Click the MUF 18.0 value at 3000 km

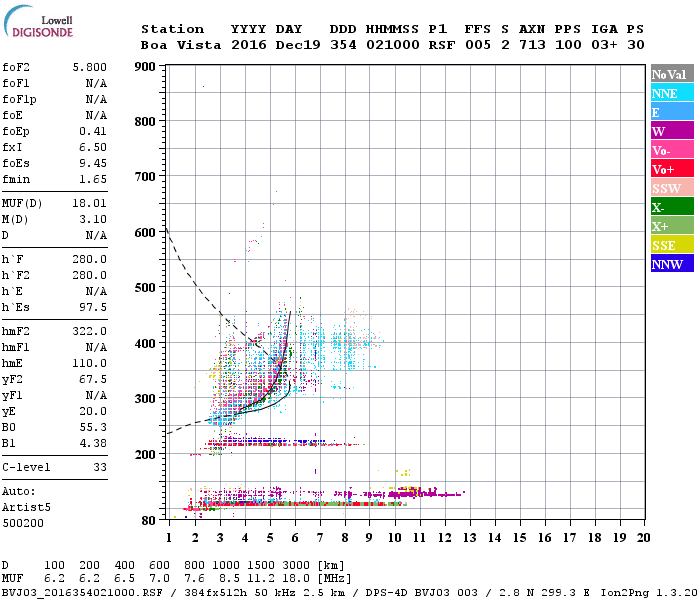tap(296, 579)
